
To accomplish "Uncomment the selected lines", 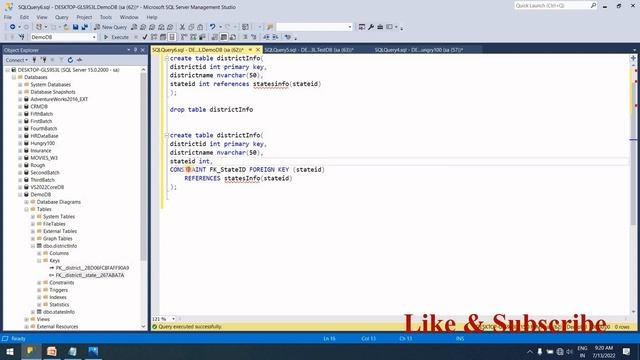I will coord(253,37).
